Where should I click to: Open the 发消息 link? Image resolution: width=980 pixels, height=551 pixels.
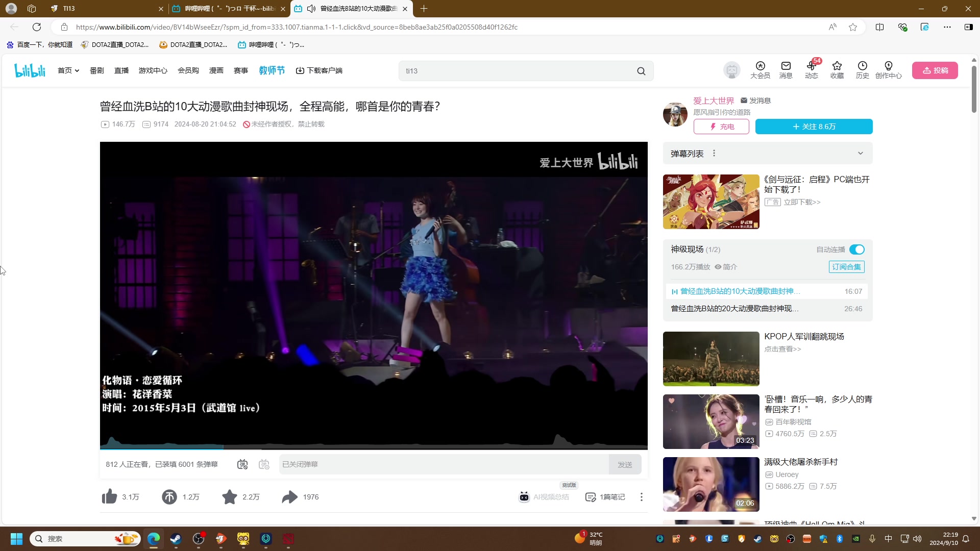[x=755, y=101]
